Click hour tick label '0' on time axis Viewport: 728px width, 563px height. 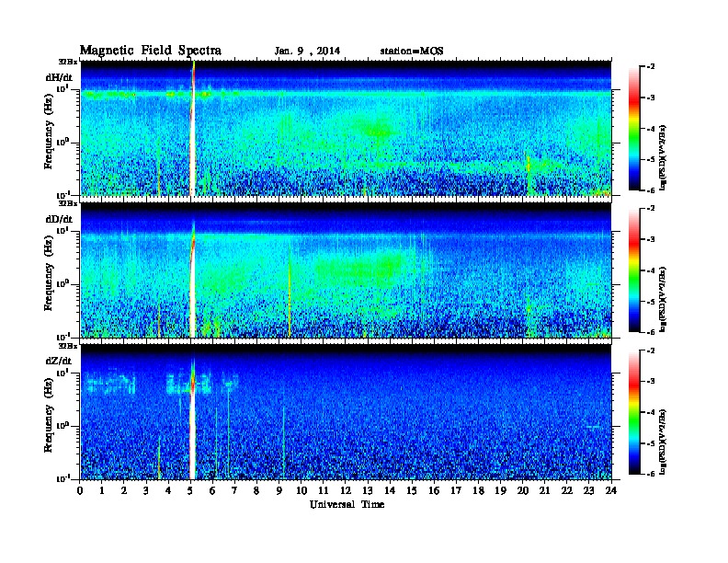[x=80, y=491]
